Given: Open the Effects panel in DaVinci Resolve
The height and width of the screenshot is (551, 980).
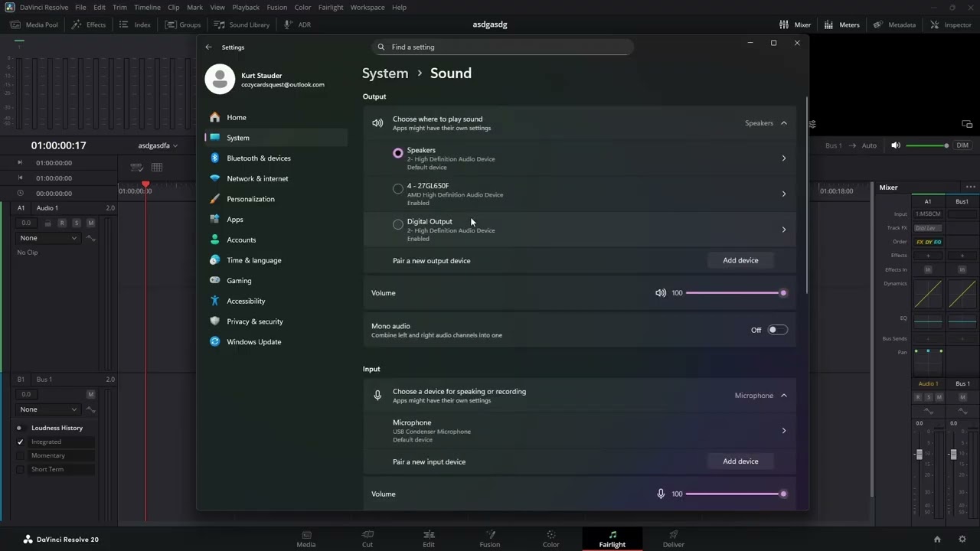Looking at the screenshot, I should click(x=89, y=24).
